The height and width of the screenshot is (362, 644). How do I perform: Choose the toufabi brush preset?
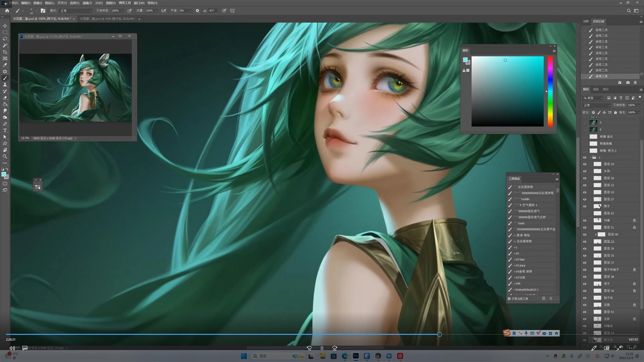[x=525, y=199]
